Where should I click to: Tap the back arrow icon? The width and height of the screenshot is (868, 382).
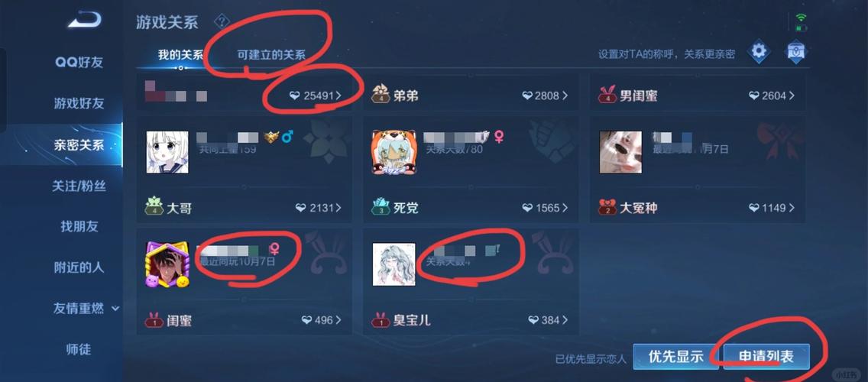tap(85, 20)
